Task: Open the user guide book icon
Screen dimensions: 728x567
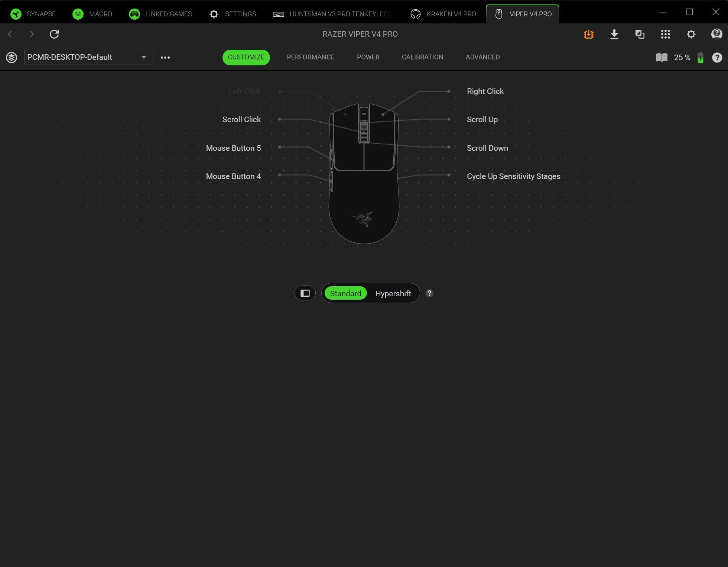Action: tap(662, 58)
